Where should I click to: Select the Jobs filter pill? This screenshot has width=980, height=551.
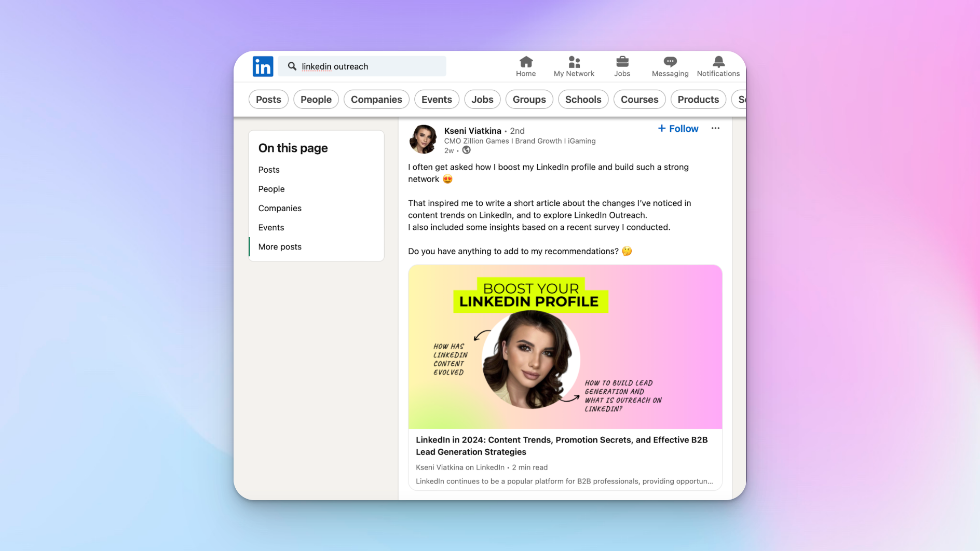click(x=482, y=100)
